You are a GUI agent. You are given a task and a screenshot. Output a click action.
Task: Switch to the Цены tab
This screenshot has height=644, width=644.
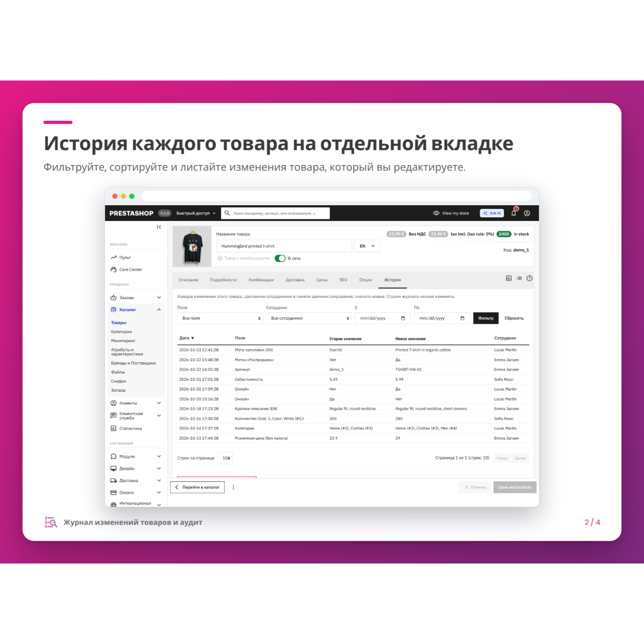click(x=322, y=280)
